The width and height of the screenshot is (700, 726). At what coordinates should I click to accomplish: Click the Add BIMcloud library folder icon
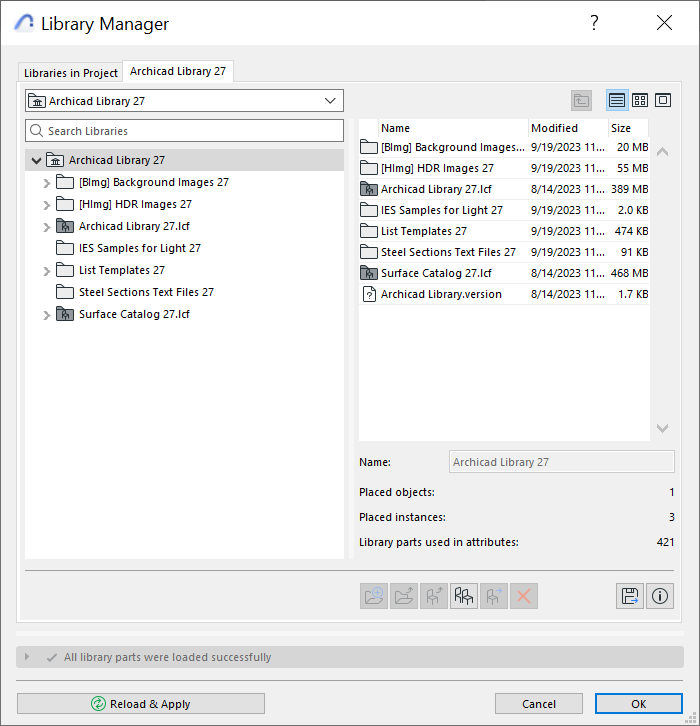404,596
